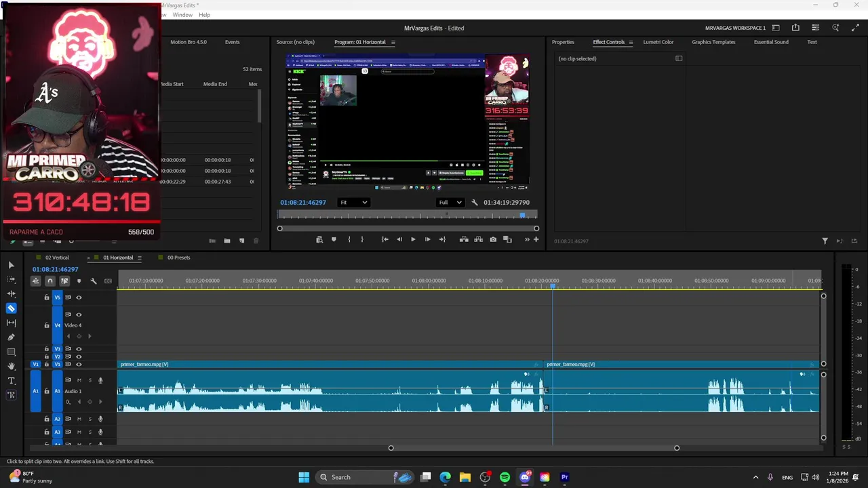Click the Lift button in Program Monitor
Screen dimensions: 868x488
(x=464, y=239)
